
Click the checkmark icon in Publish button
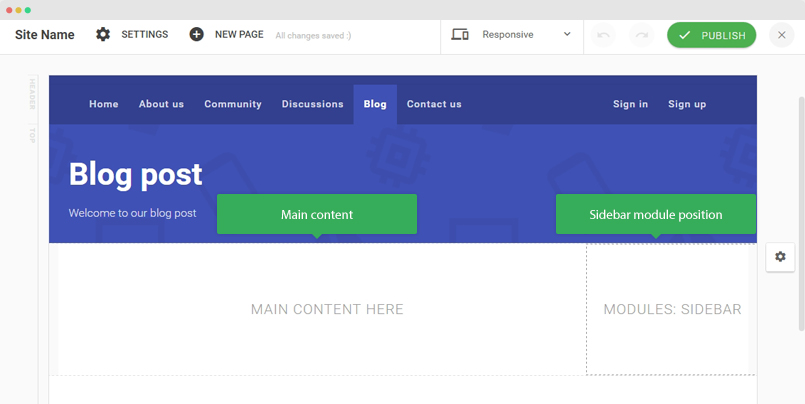point(685,35)
